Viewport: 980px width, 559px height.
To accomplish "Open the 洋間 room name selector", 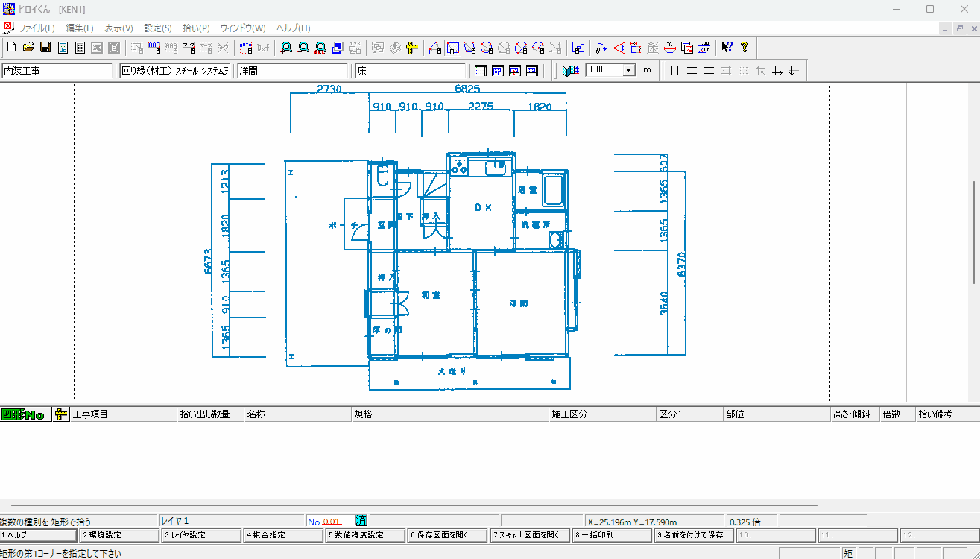I will pos(293,71).
